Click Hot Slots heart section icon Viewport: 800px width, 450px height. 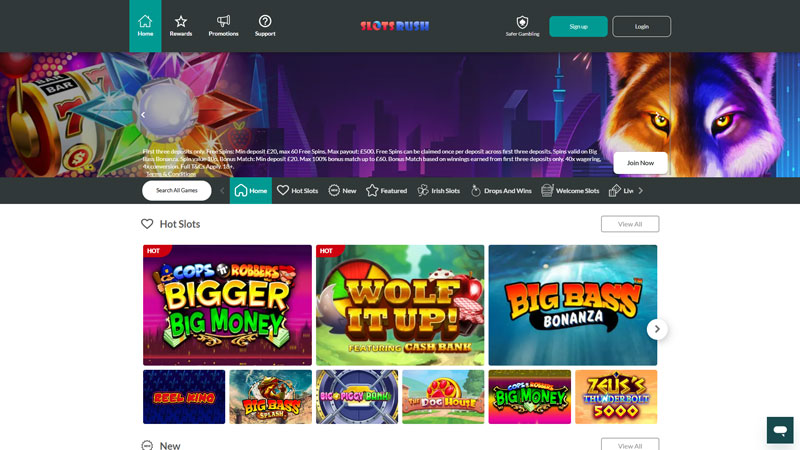147,224
